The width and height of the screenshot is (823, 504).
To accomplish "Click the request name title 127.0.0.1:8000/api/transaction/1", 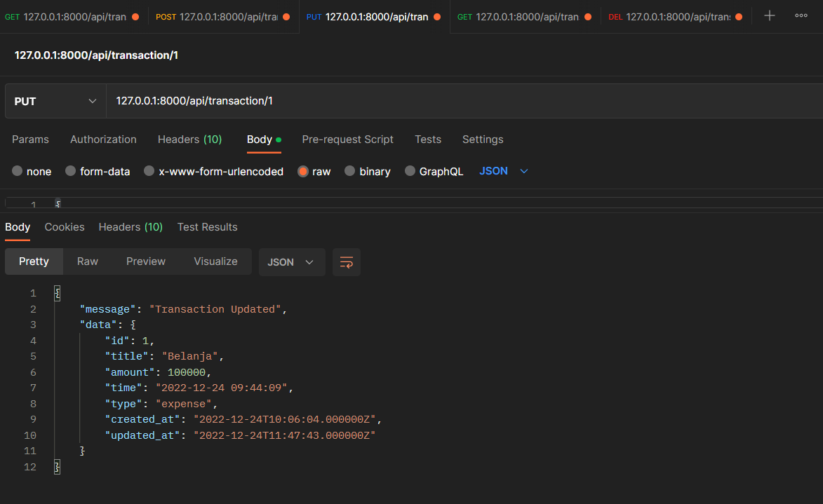I will [x=96, y=55].
